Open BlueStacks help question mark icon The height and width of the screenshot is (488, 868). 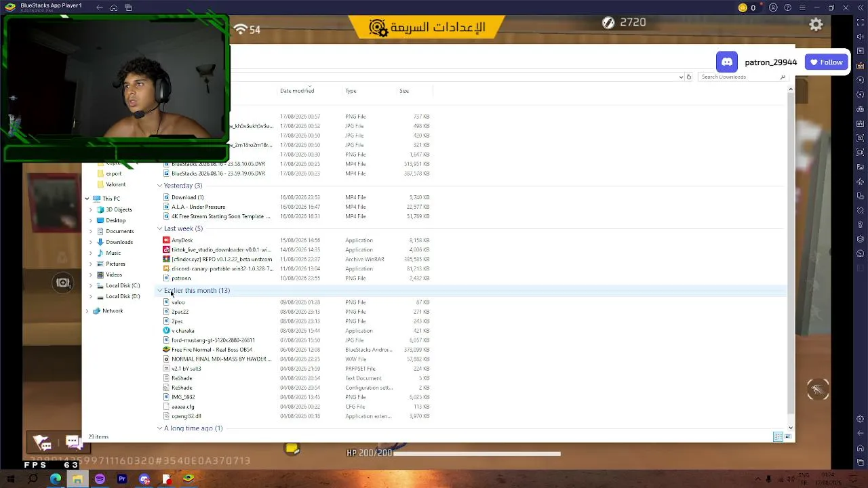click(x=787, y=7)
